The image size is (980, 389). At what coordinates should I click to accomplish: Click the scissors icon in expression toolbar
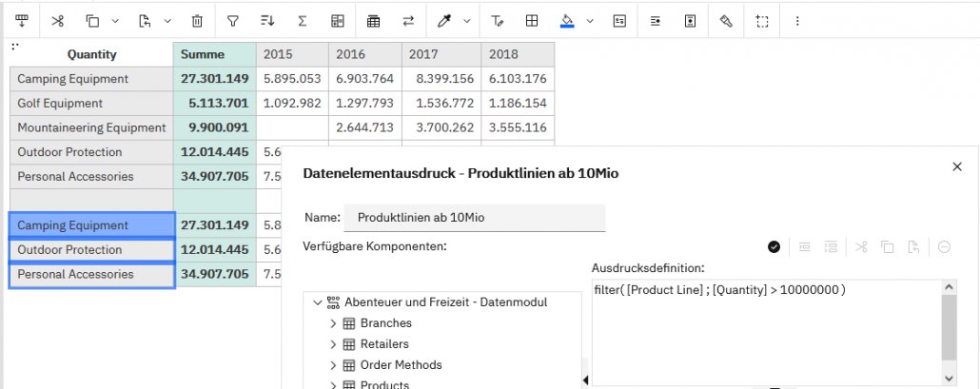[x=862, y=246]
